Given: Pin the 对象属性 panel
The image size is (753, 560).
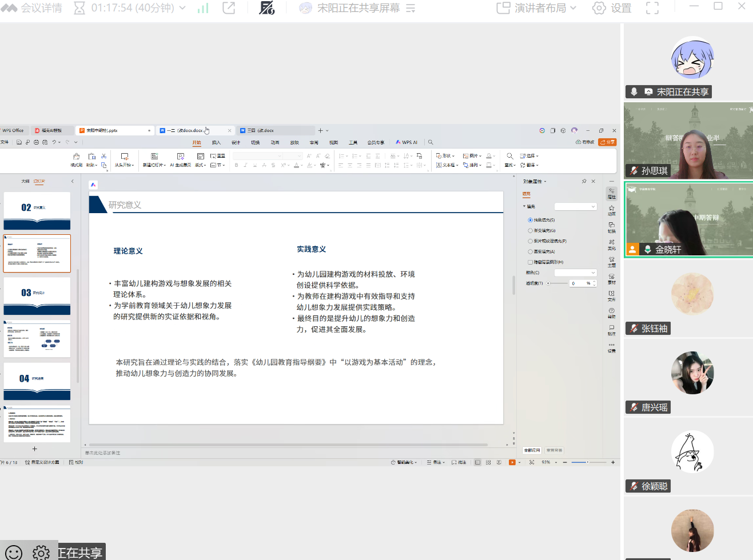Looking at the screenshot, I should tap(584, 181).
